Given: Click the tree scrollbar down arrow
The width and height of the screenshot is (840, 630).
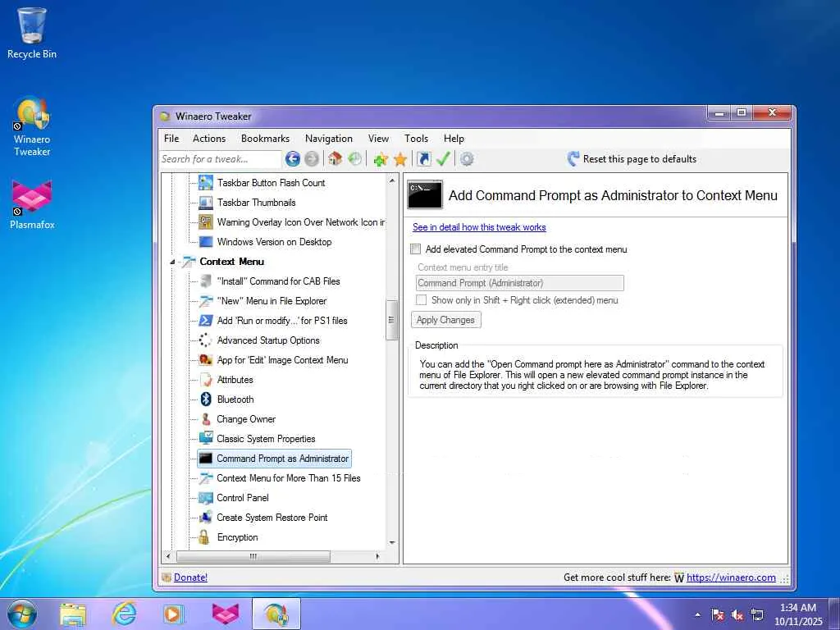Looking at the screenshot, I should (x=391, y=543).
